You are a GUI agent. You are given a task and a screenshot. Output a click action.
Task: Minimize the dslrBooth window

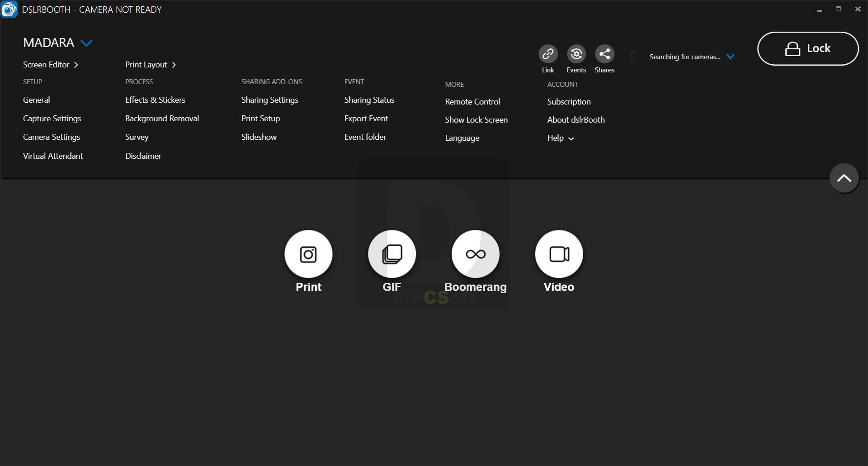pos(819,10)
